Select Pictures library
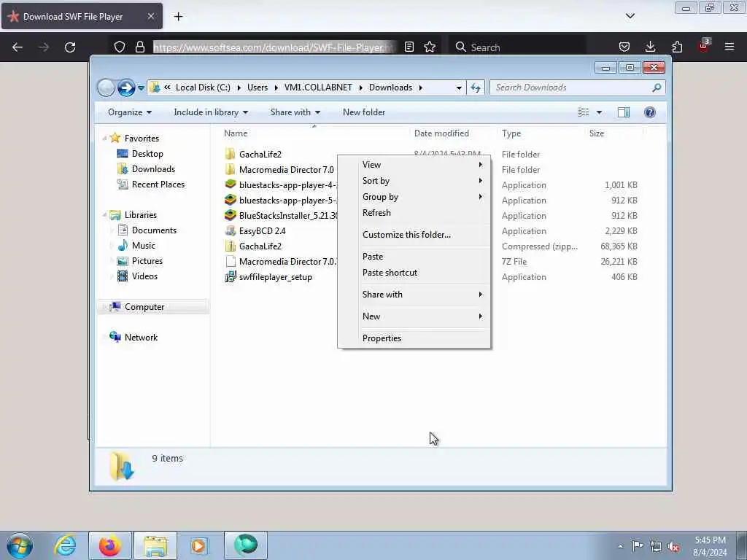 (x=147, y=261)
